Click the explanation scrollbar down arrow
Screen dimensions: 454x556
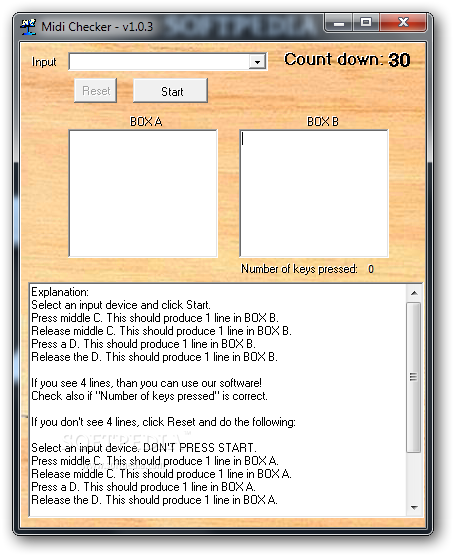[x=414, y=508]
